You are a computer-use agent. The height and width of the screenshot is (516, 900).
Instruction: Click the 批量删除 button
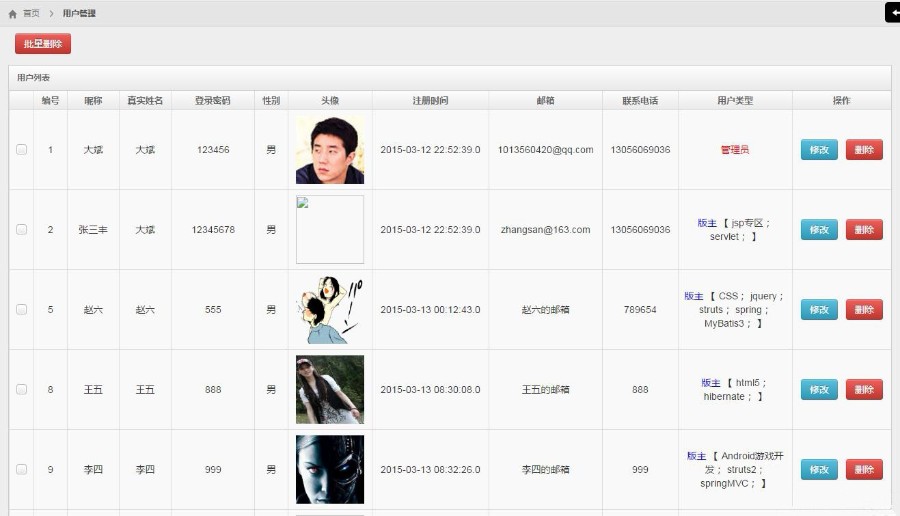pos(43,44)
